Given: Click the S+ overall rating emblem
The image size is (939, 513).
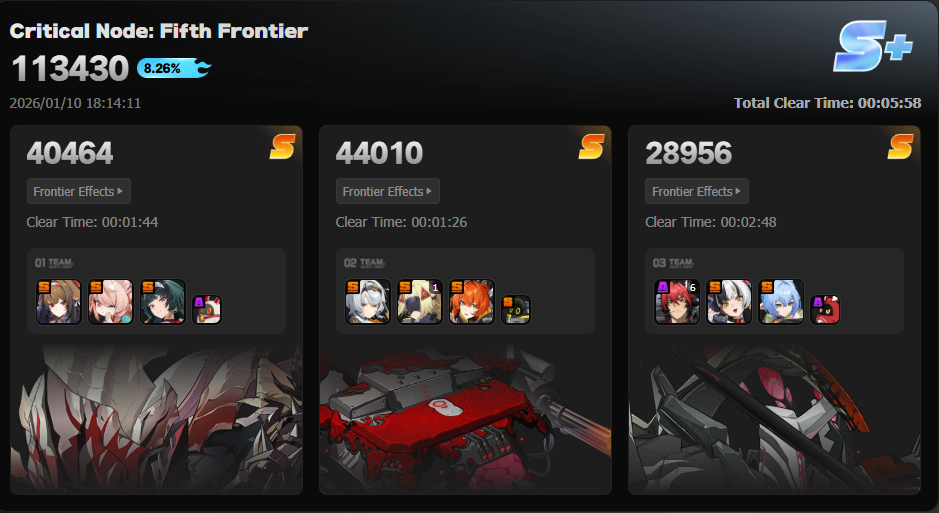Looking at the screenshot, I should click(873, 46).
